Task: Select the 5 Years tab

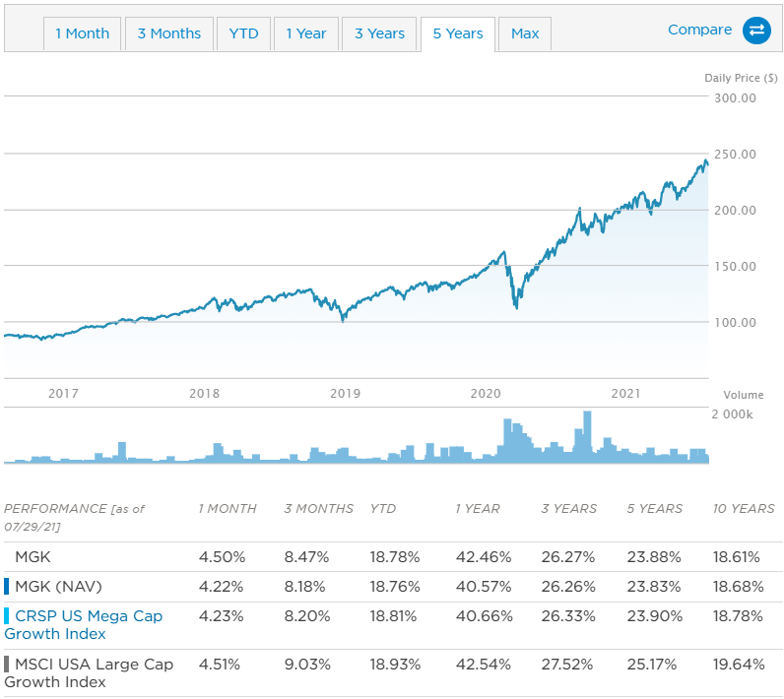Action: pos(458,34)
